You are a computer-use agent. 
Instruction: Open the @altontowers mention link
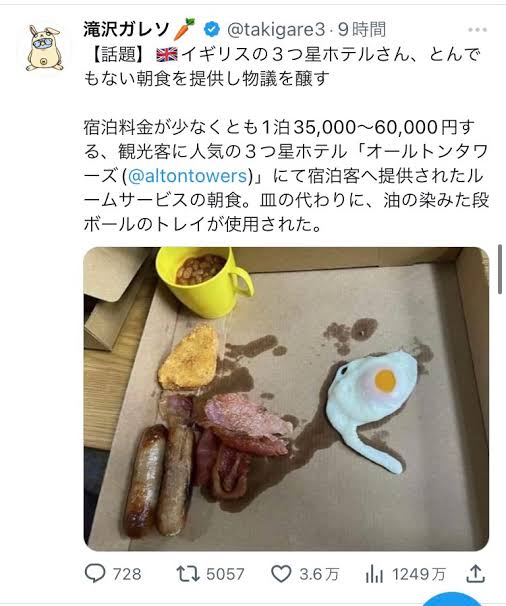pos(187,176)
